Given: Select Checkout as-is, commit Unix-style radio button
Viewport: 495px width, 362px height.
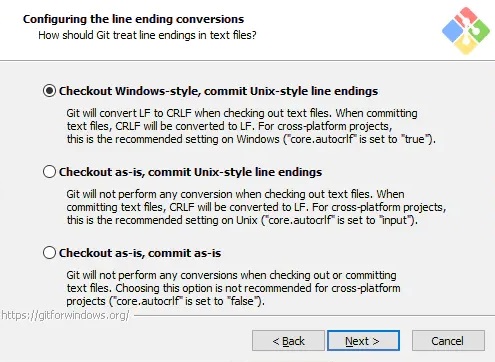Looking at the screenshot, I should click(x=49, y=172).
